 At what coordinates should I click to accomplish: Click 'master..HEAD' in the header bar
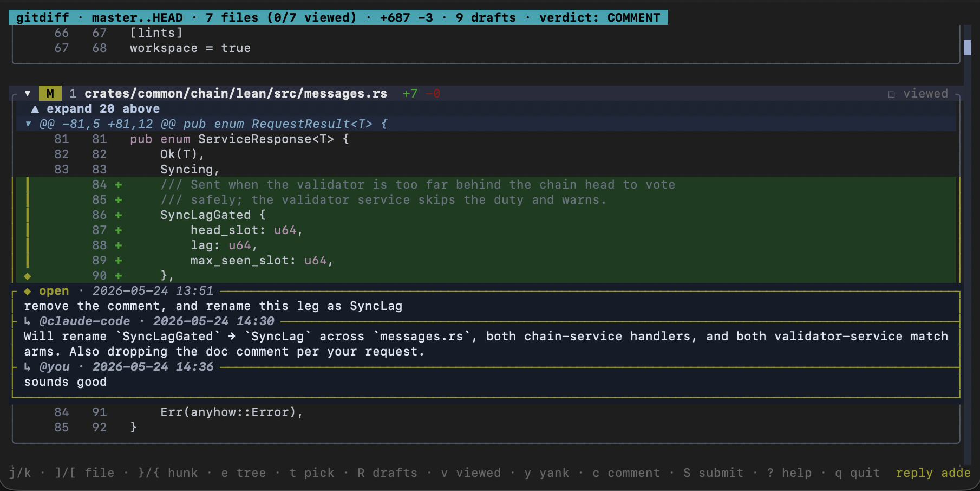coord(138,18)
